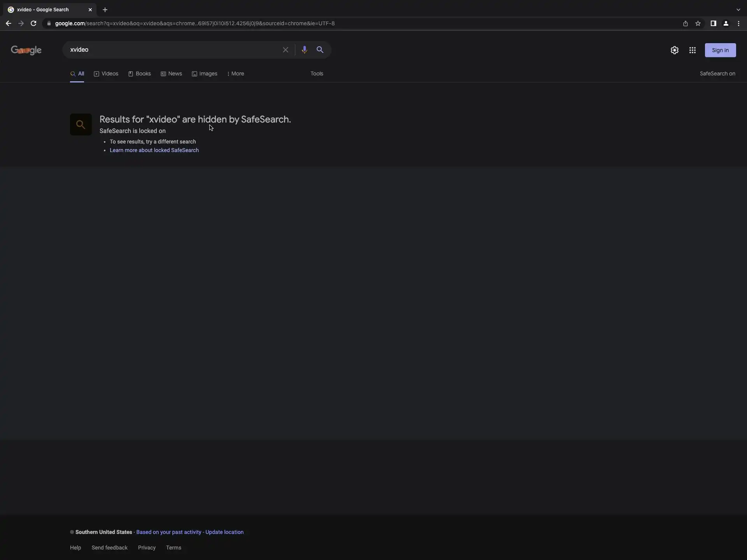Image resolution: width=747 pixels, height=560 pixels.
Task: Toggle Chrome side panel
Action: [x=713, y=23]
